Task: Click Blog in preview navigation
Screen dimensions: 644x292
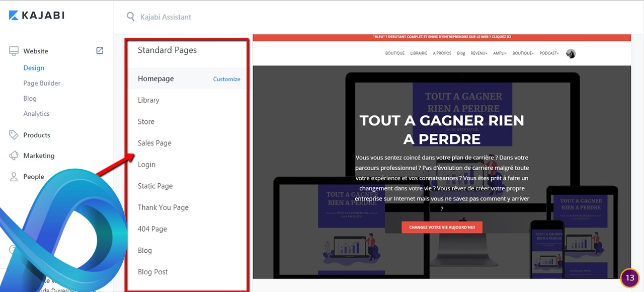Action: pos(461,53)
